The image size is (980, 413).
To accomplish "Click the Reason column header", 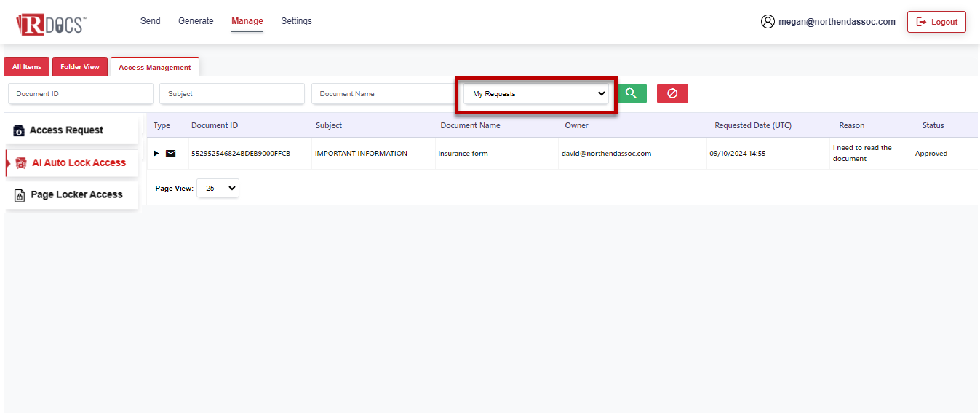I will [852, 125].
